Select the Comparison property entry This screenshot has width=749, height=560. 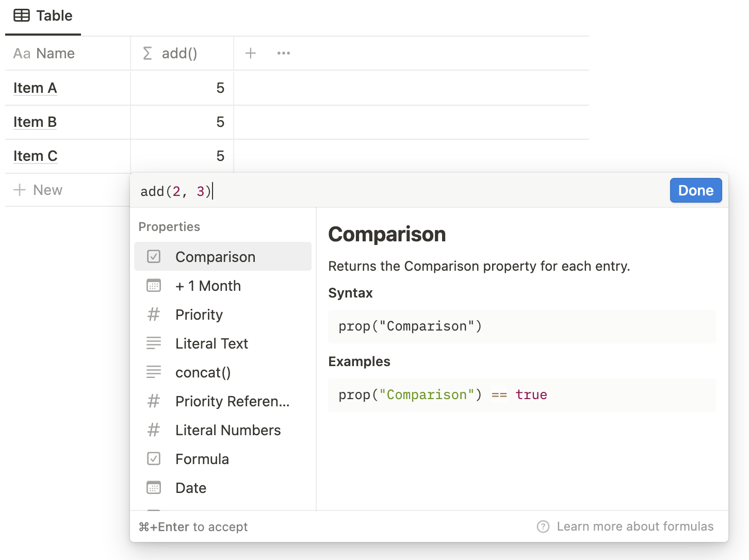216,256
